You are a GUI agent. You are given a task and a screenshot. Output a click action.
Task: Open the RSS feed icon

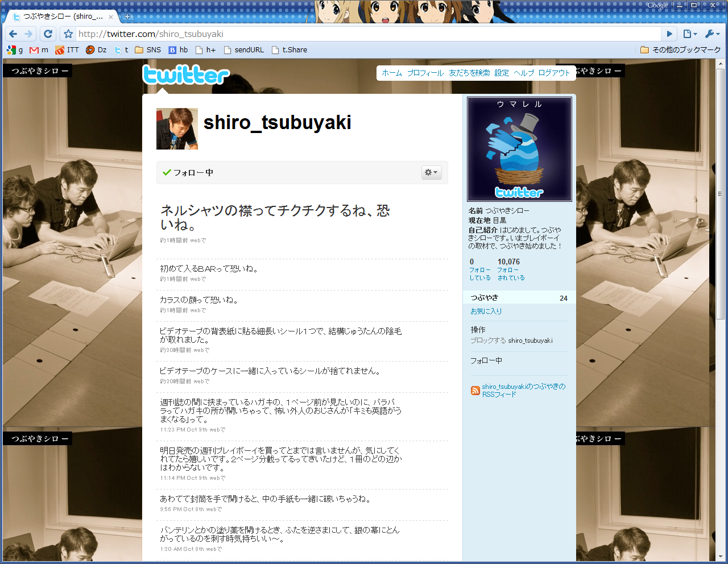point(475,391)
